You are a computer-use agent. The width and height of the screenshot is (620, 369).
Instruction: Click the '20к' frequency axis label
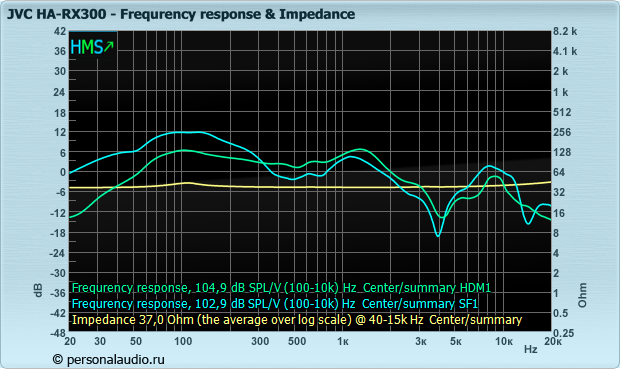pyautogui.click(x=552, y=341)
